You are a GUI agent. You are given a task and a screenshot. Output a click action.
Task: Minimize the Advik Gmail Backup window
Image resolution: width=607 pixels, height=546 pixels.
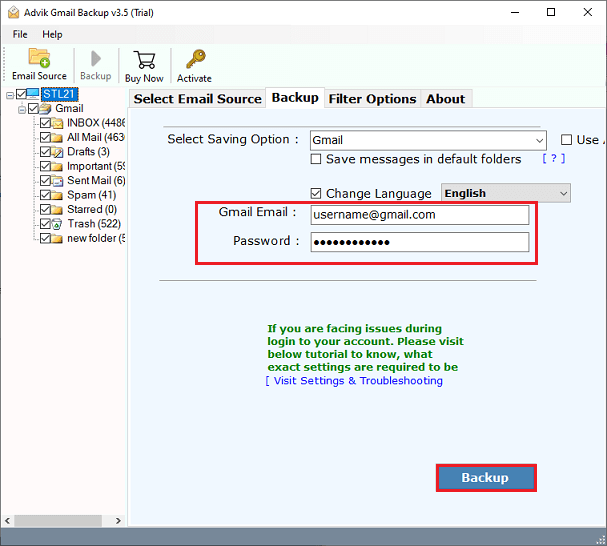point(515,12)
